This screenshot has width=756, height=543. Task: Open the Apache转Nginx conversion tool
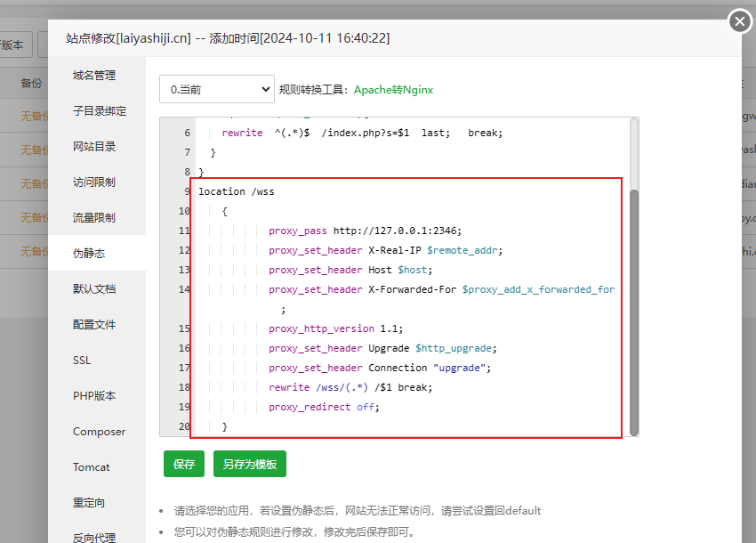[393, 90]
